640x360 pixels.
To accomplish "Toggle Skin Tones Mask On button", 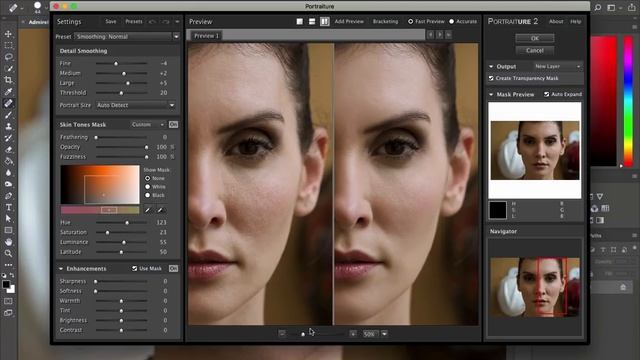I will [x=173, y=124].
